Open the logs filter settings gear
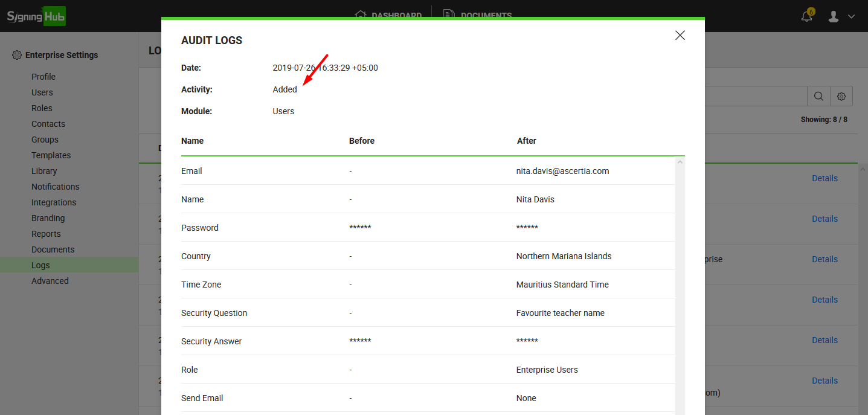The width and height of the screenshot is (868, 415). pos(841,96)
